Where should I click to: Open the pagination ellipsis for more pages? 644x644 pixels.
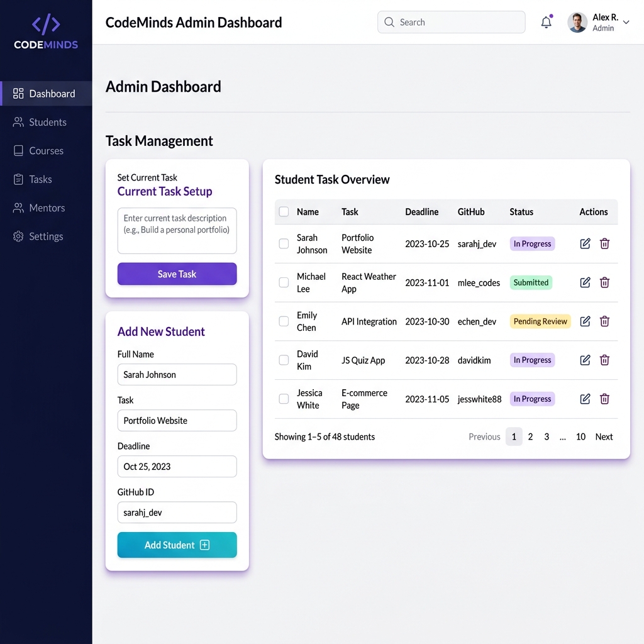click(563, 437)
